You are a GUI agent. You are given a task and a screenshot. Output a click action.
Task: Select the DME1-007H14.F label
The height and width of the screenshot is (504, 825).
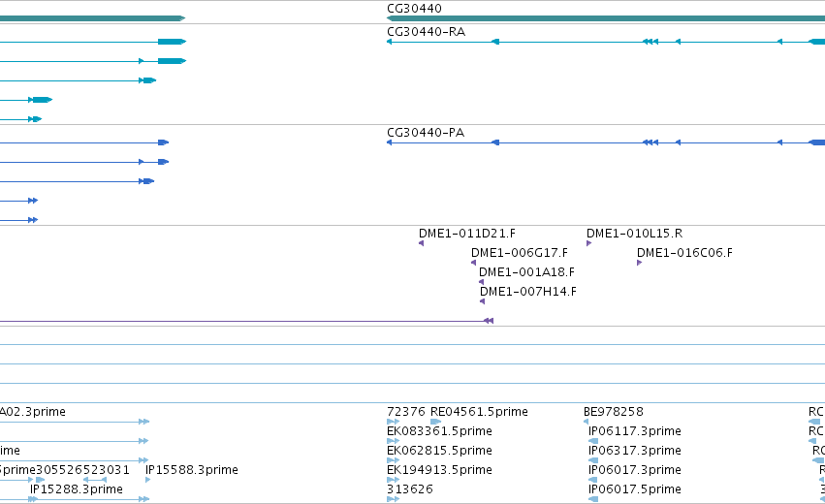[x=527, y=292]
